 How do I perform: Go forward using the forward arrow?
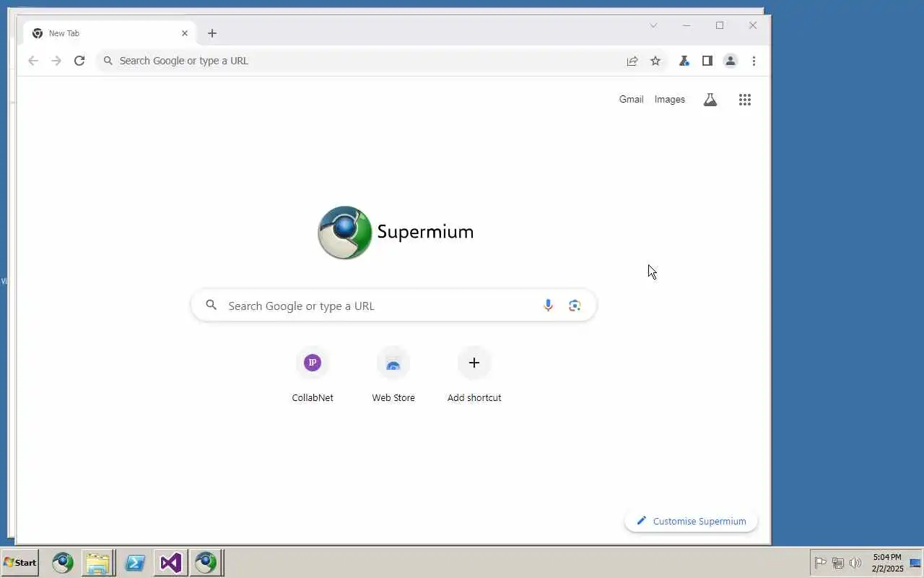[x=56, y=61]
